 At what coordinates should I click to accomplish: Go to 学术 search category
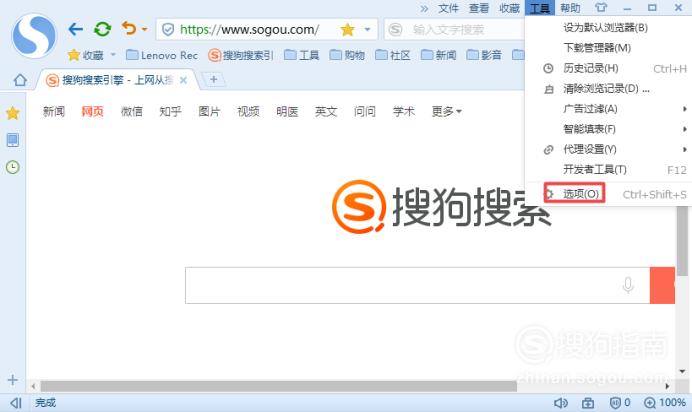[403, 112]
